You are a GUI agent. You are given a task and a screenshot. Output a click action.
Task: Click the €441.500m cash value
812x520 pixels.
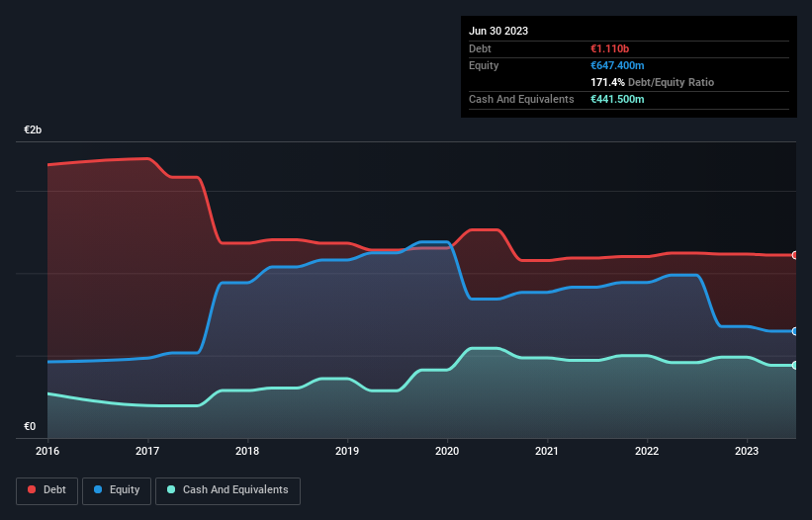click(x=617, y=99)
